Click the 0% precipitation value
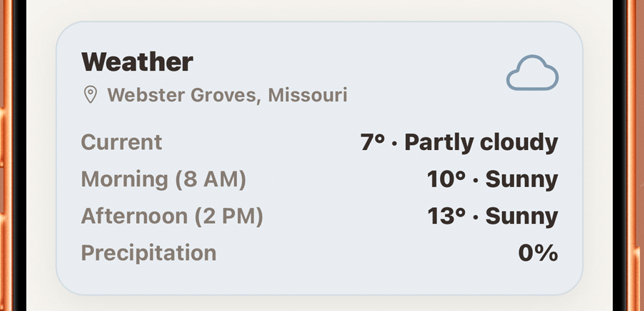Image resolution: width=644 pixels, height=311 pixels. (538, 253)
